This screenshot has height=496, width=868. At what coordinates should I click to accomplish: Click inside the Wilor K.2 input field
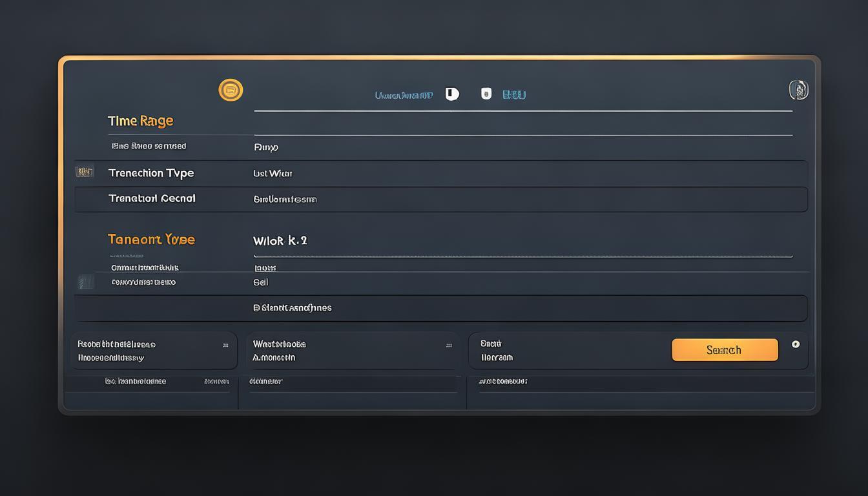[x=280, y=240]
